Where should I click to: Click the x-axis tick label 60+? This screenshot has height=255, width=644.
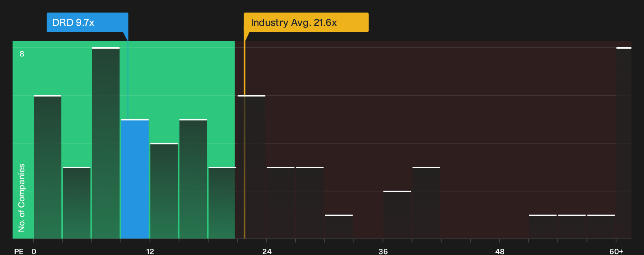(617, 251)
